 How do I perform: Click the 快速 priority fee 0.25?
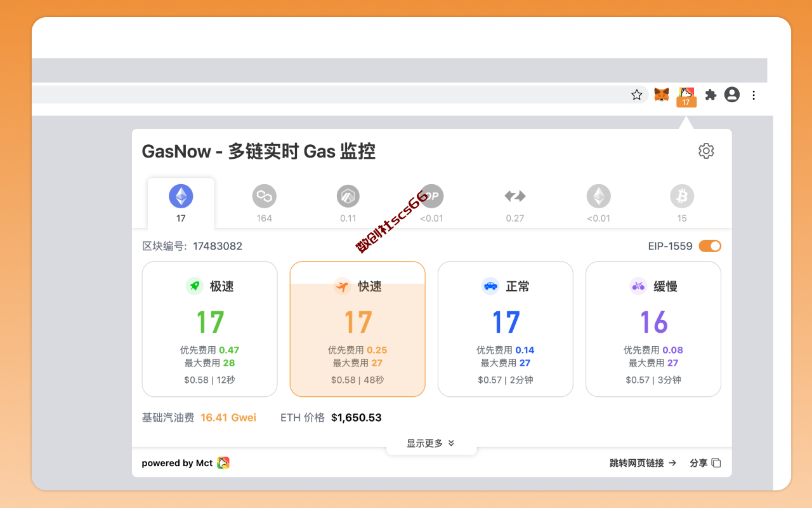pyautogui.click(x=377, y=350)
